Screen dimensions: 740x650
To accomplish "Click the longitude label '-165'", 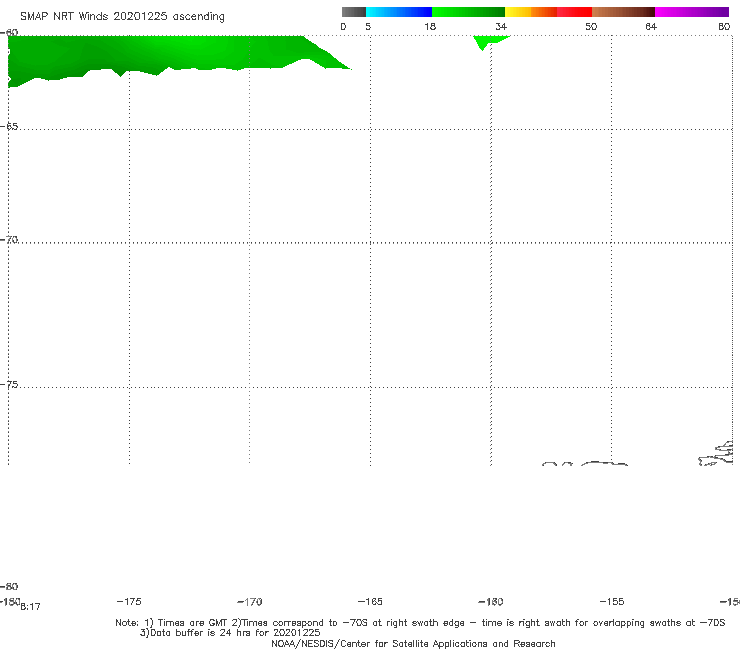I will coord(370,602).
